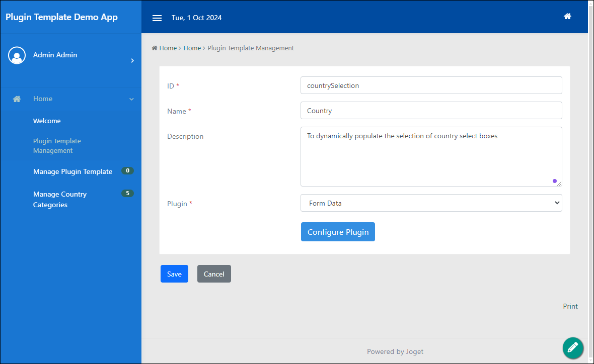The height and width of the screenshot is (364, 594).
Task: Click the house icon beside sidebar Home
Action: pos(17,99)
